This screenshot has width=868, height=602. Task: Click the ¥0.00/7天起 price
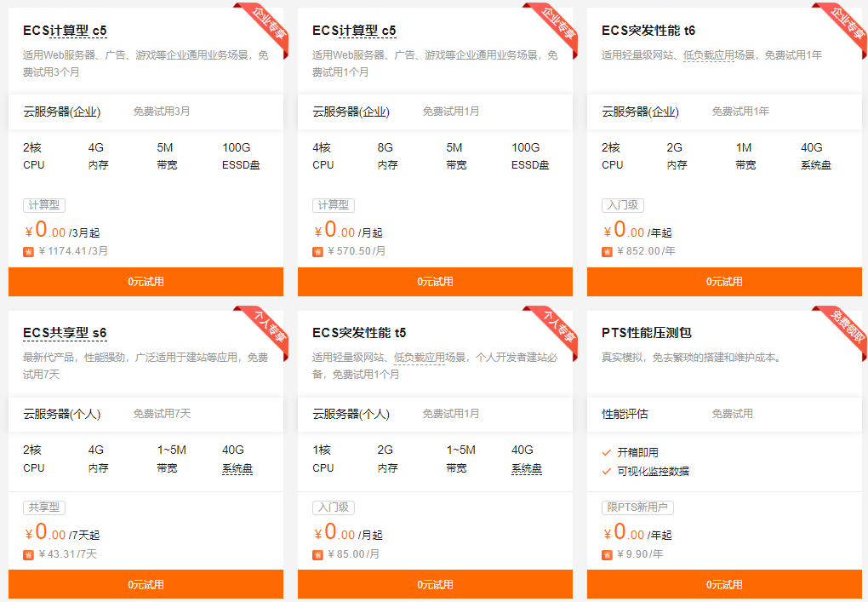pos(62,533)
